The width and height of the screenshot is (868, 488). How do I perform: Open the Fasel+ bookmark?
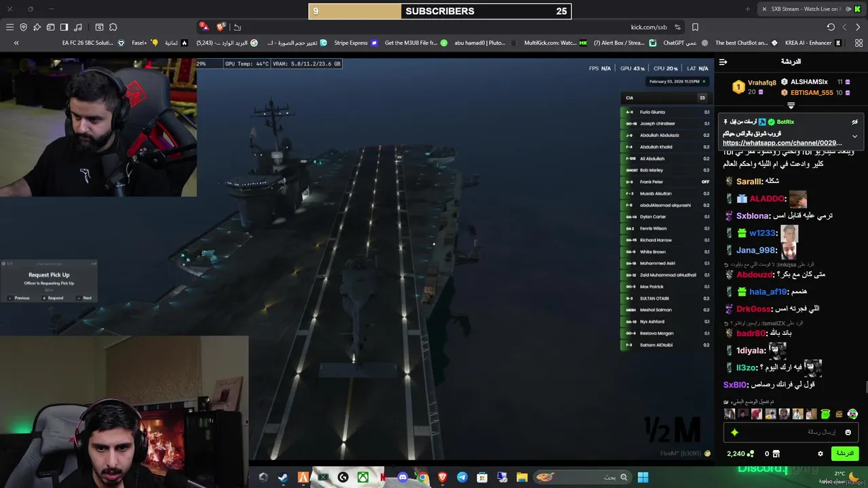144,43
